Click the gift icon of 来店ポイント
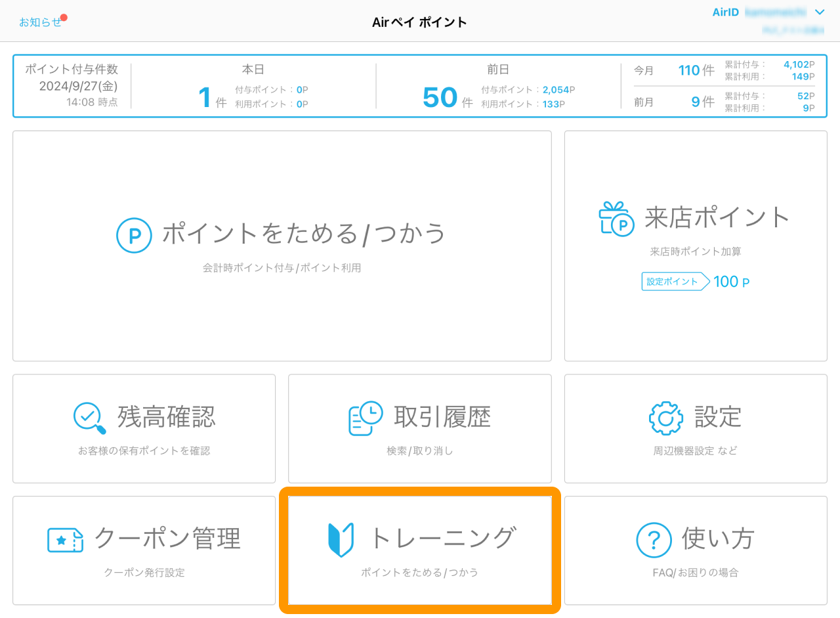 (616, 219)
